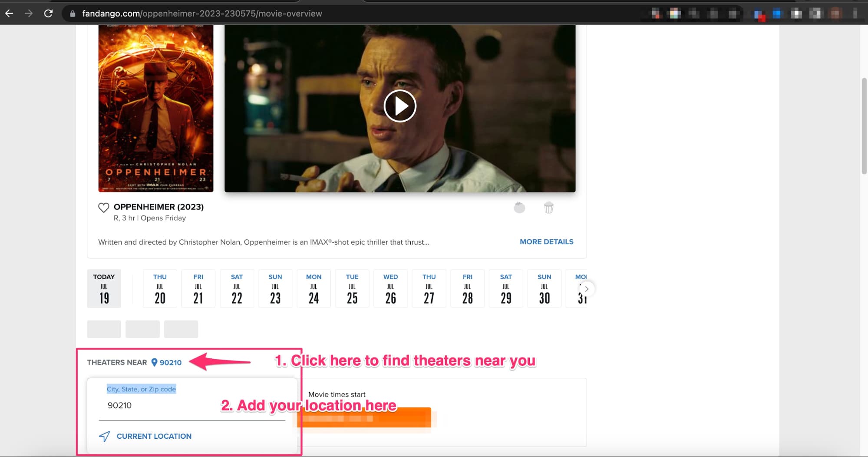Screen dimensions: 868x457
Task: Click the City, State, or Zip code field
Action: click(191, 405)
